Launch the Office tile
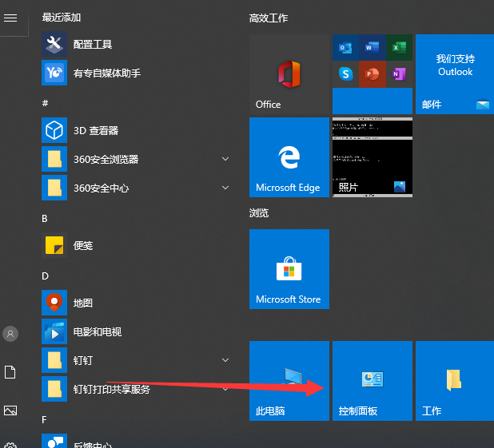494x448 pixels. pos(289,74)
